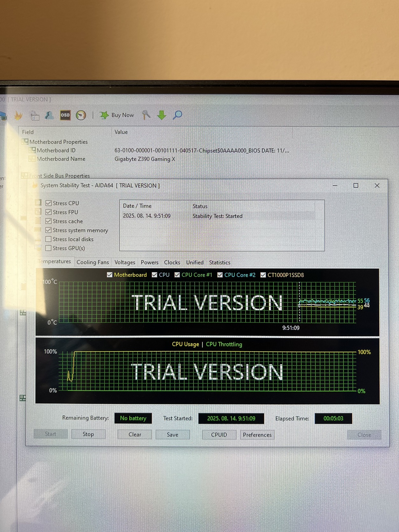The width and height of the screenshot is (399, 532).
Task: Enable the Stress GPU(s) checkbox
Action: pos(48,248)
